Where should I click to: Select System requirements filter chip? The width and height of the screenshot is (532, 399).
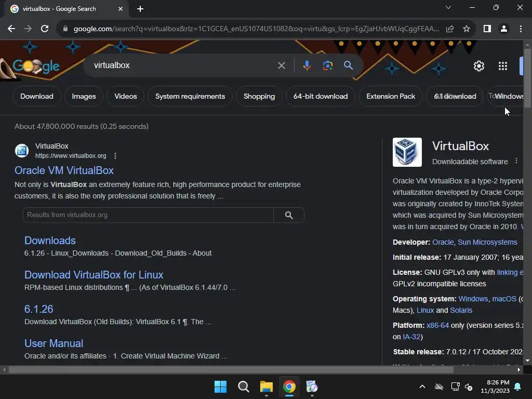(190, 96)
